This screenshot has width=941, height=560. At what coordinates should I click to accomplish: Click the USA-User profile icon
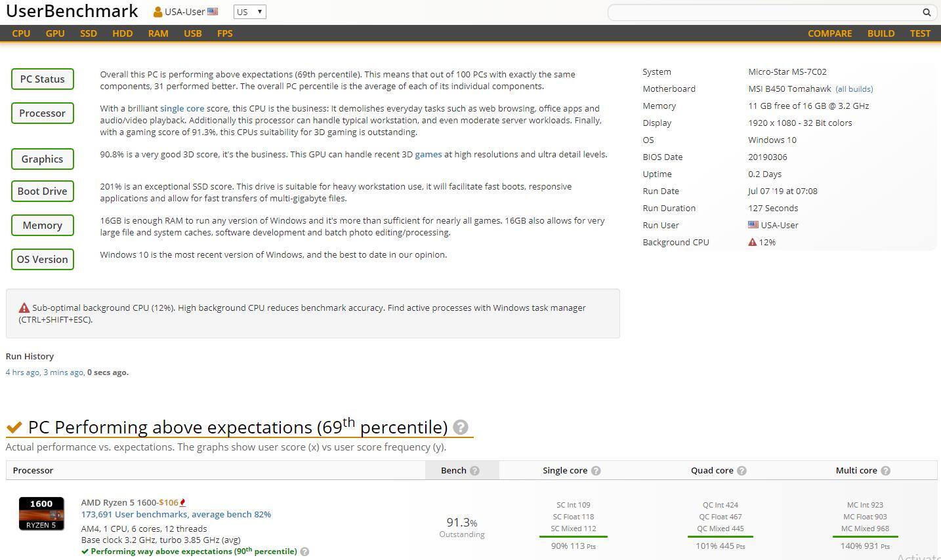tap(157, 12)
